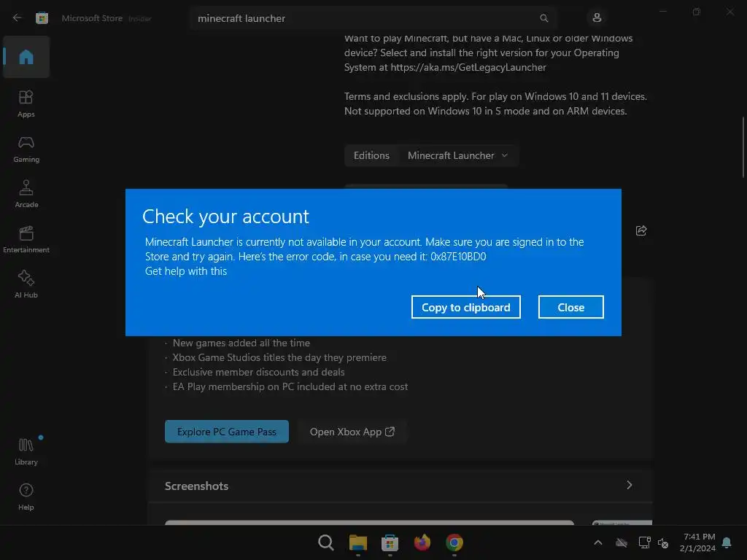The height and width of the screenshot is (560, 747).
Task: Open the AI Hub section
Action: coord(26,285)
